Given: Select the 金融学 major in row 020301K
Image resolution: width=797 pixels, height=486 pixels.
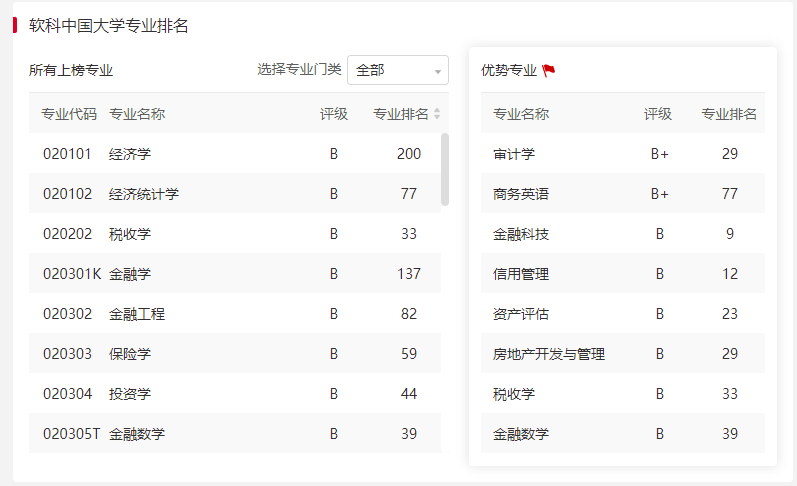Looking at the screenshot, I should (x=130, y=274).
